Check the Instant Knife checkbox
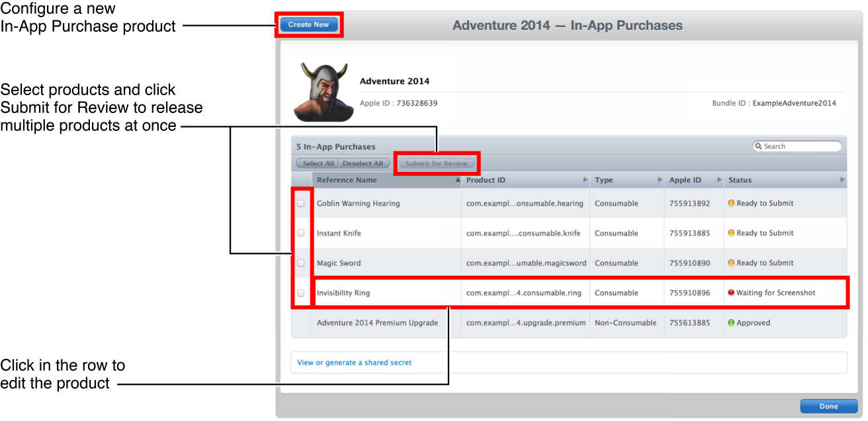This screenshot has width=868, height=421. point(301,233)
